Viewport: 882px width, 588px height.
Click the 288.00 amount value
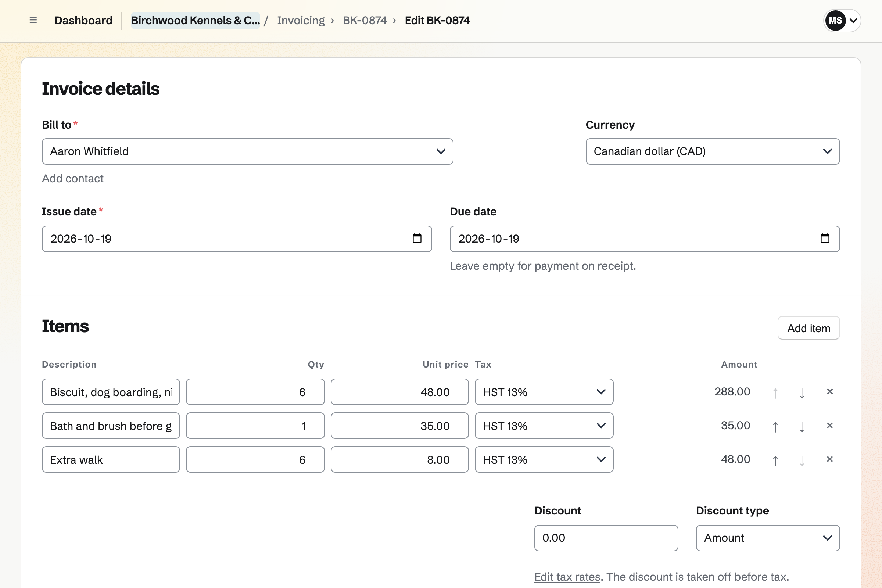(732, 391)
